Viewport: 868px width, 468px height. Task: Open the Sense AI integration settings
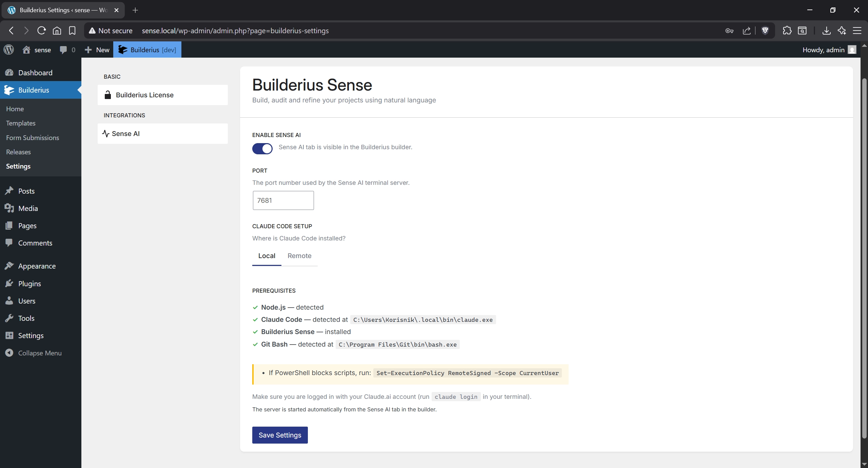tap(125, 133)
